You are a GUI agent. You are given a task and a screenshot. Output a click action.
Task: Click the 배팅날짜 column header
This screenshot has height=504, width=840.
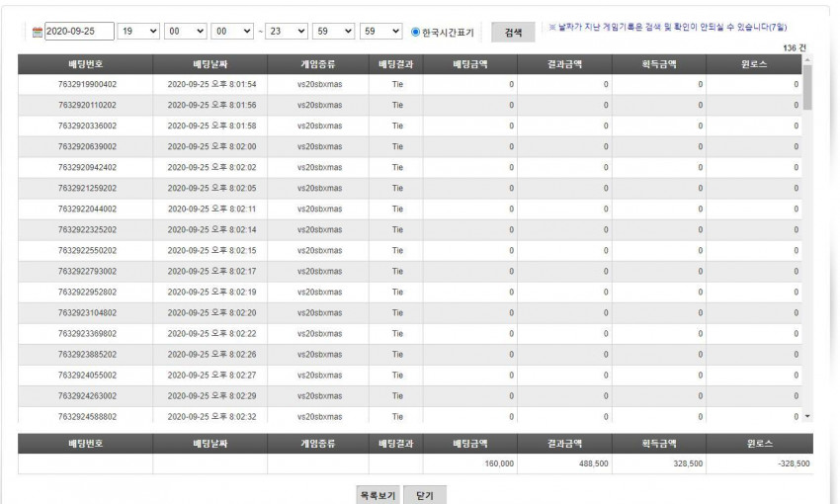click(210, 64)
